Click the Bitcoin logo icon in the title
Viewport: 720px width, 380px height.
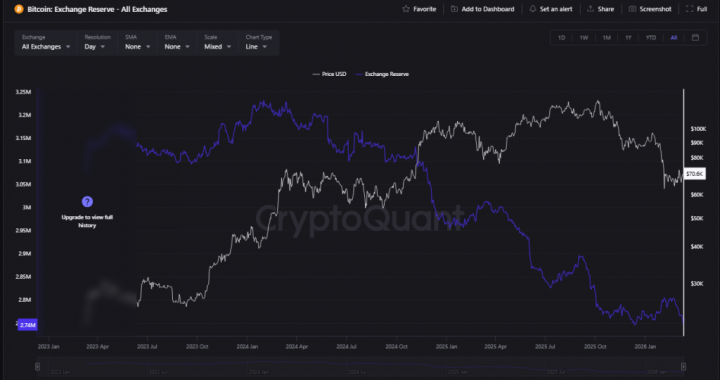coord(19,9)
